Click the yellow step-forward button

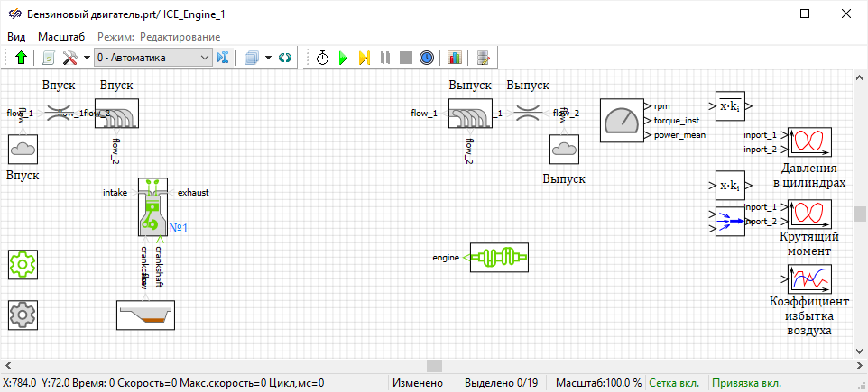coord(364,58)
